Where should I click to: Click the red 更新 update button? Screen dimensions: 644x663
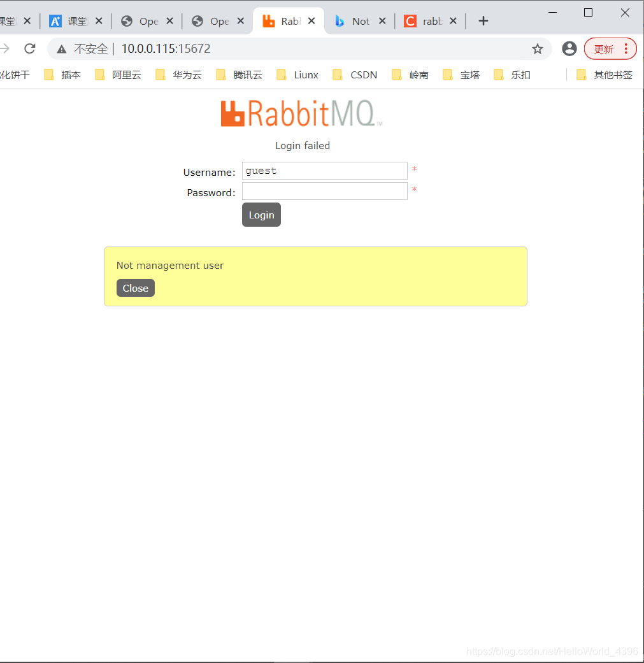[603, 49]
